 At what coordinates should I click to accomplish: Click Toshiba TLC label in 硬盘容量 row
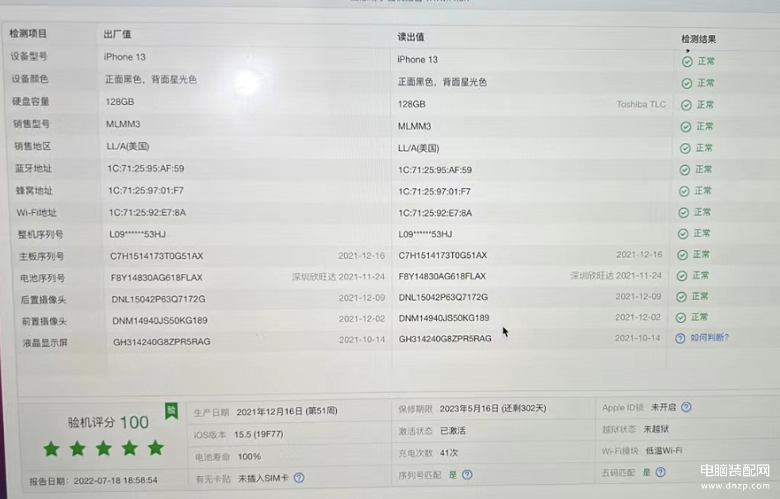click(x=641, y=104)
